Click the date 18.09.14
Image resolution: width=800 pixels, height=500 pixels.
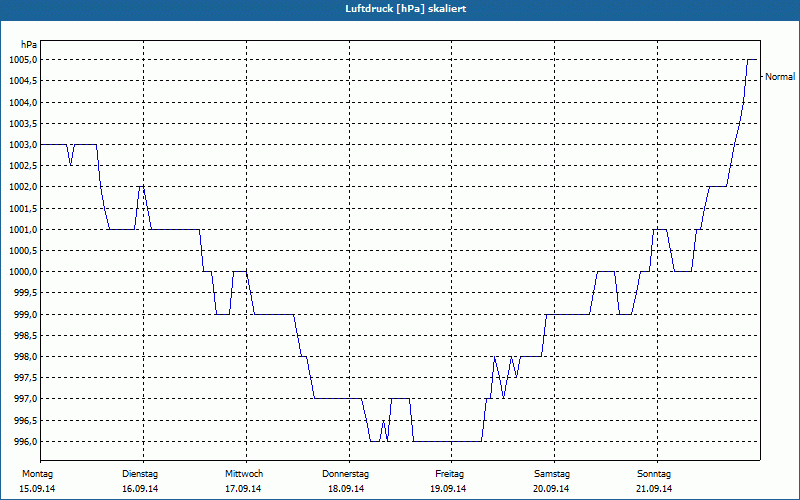tap(346, 489)
